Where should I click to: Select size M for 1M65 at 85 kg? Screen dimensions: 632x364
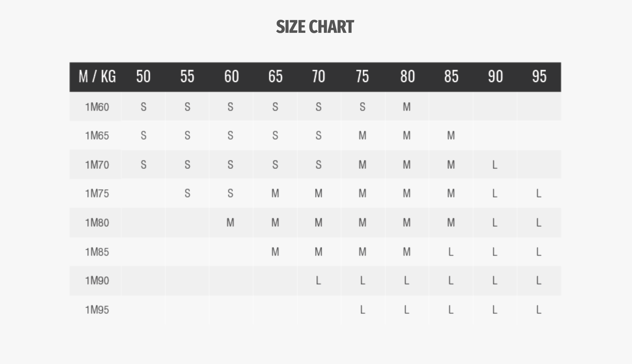(451, 136)
